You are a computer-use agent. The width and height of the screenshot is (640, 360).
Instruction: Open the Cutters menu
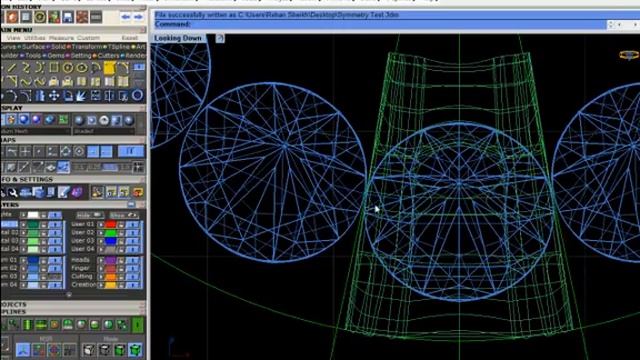(x=108, y=56)
